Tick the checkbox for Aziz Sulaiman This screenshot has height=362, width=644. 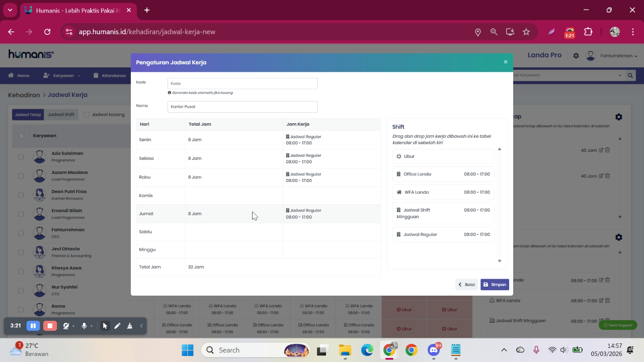[21, 157]
